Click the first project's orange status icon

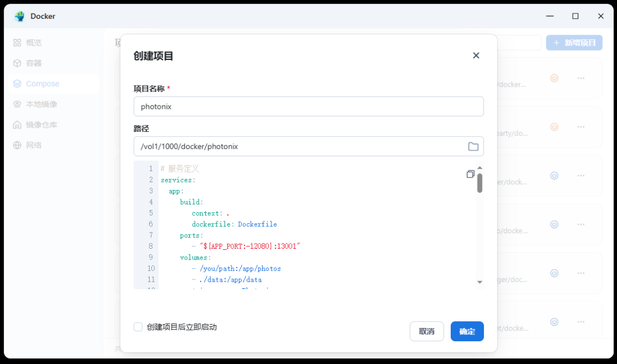(x=554, y=78)
